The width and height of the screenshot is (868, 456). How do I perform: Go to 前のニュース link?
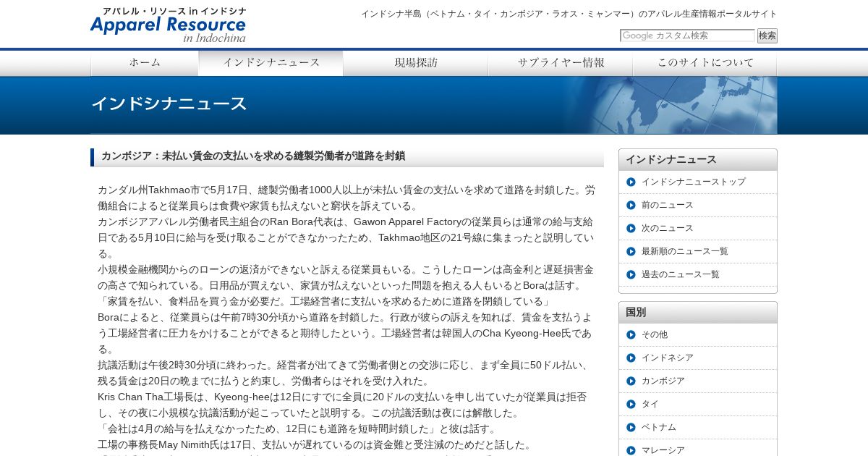point(667,205)
